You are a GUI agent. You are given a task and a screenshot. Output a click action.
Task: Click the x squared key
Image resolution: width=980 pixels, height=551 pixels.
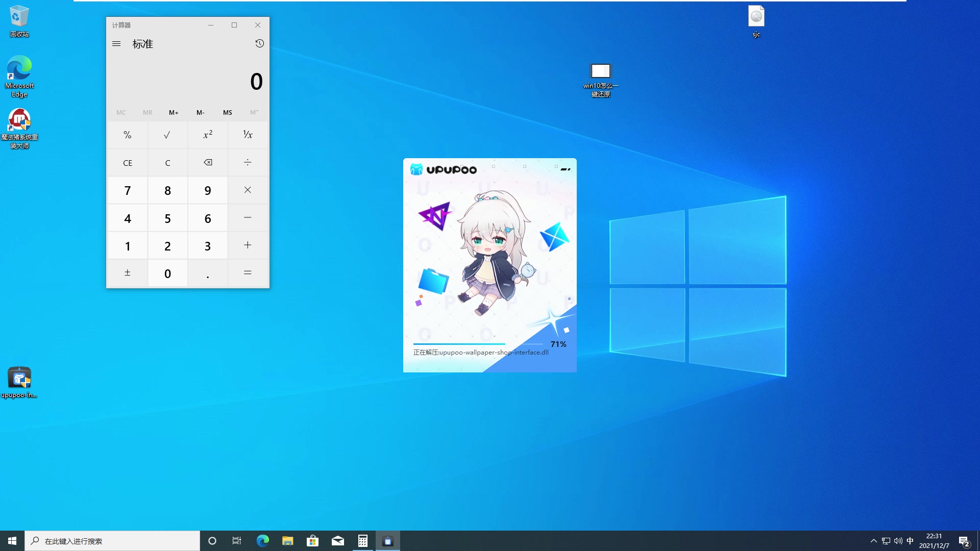click(208, 135)
